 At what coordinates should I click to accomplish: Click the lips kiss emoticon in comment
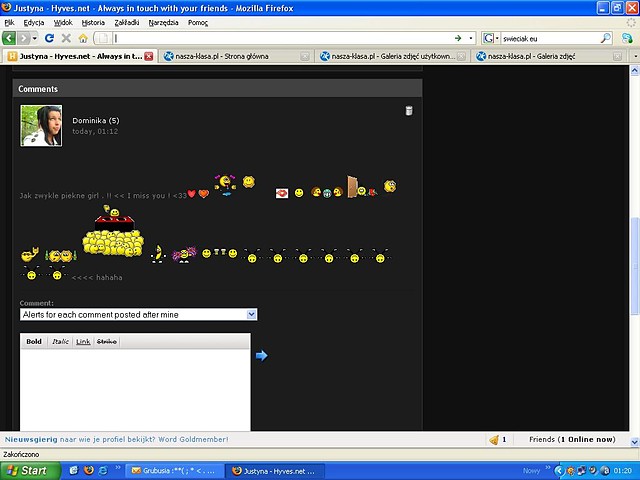pos(282,193)
